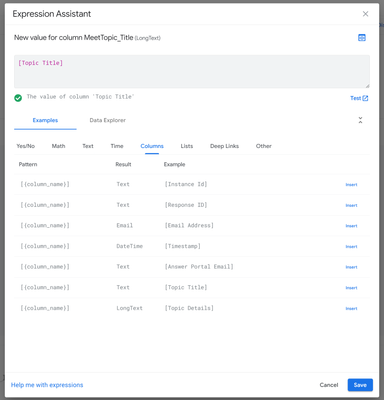Select the Yes/No examples category
This screenshot has width=384, height=400.
(x=26, y=146)
